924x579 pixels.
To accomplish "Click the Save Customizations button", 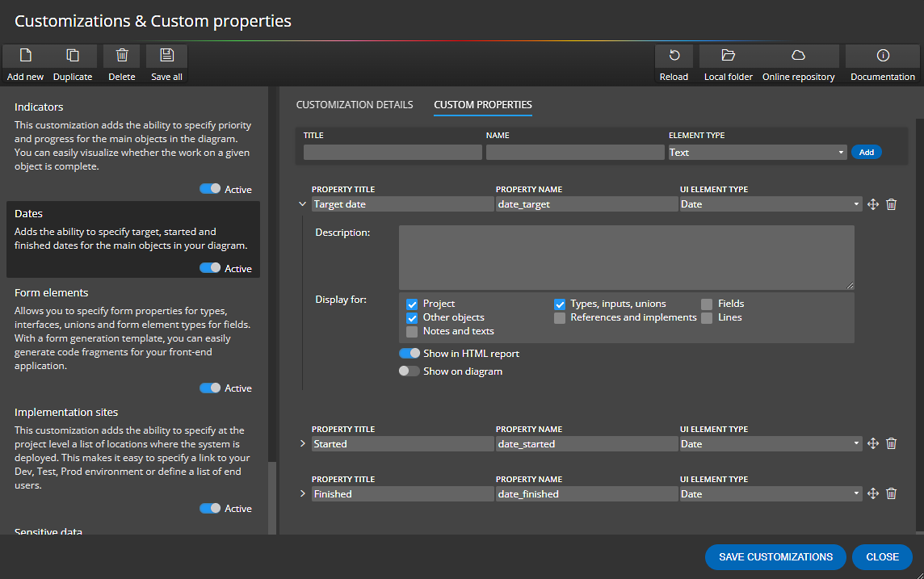I will click(775, 556).
